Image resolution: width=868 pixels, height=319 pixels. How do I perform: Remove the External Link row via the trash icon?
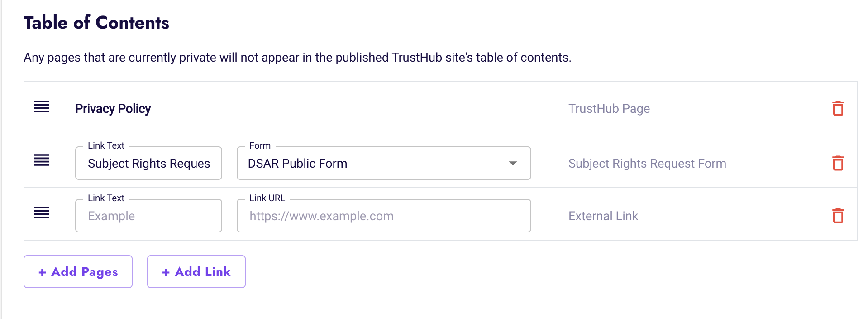[x=838, y=216]
